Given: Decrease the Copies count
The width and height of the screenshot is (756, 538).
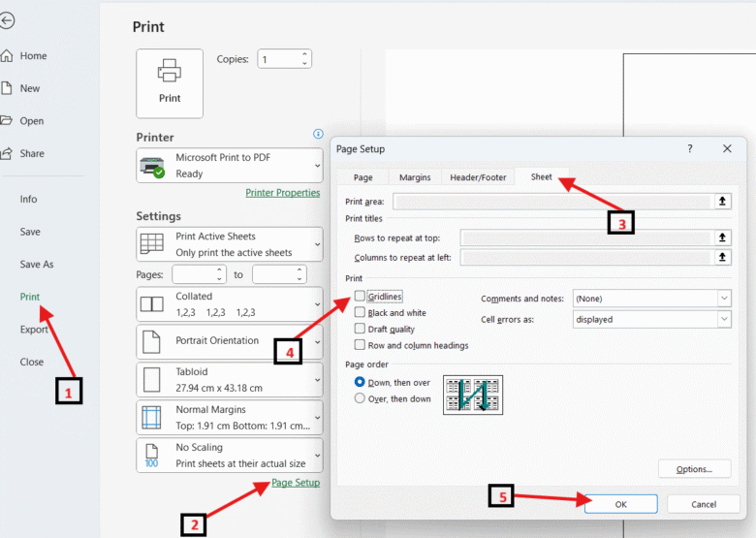Looking at the screenshot, I should (304, 63).
